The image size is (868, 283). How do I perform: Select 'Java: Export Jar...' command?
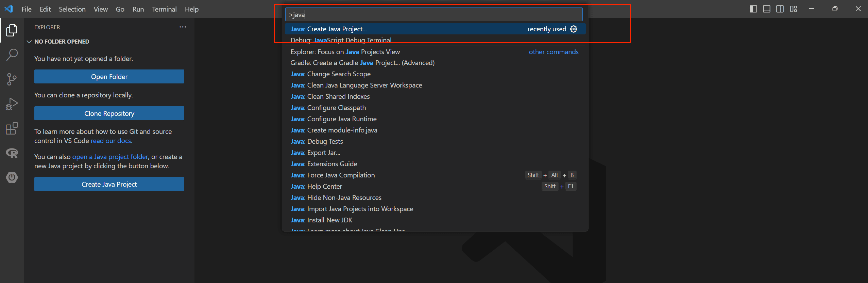435,153
